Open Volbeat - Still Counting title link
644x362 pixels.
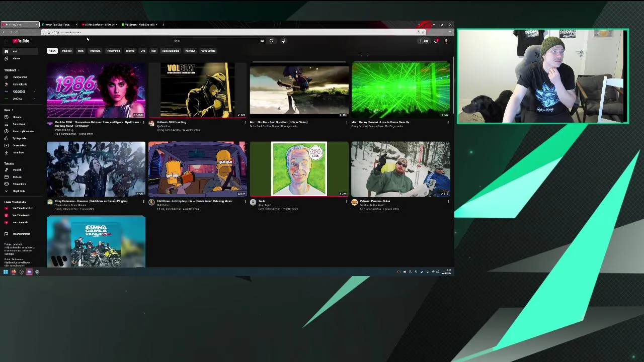[172, 122]
